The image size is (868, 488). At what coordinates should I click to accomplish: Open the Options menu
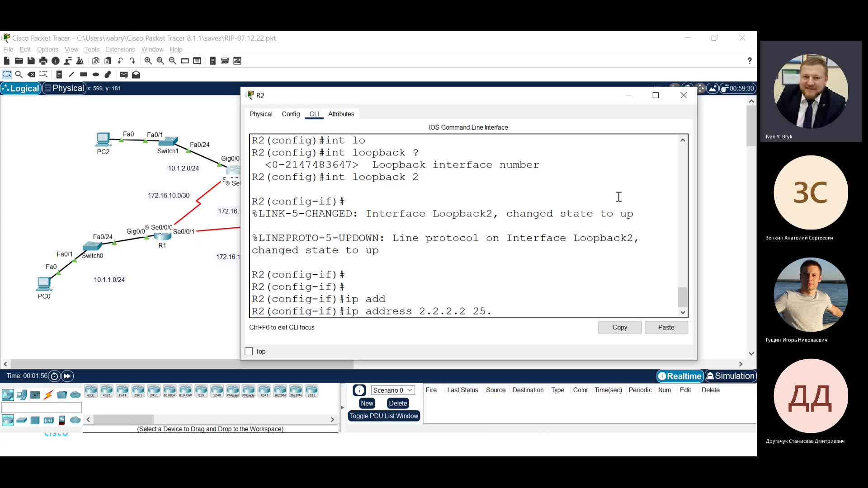[47, 49]
